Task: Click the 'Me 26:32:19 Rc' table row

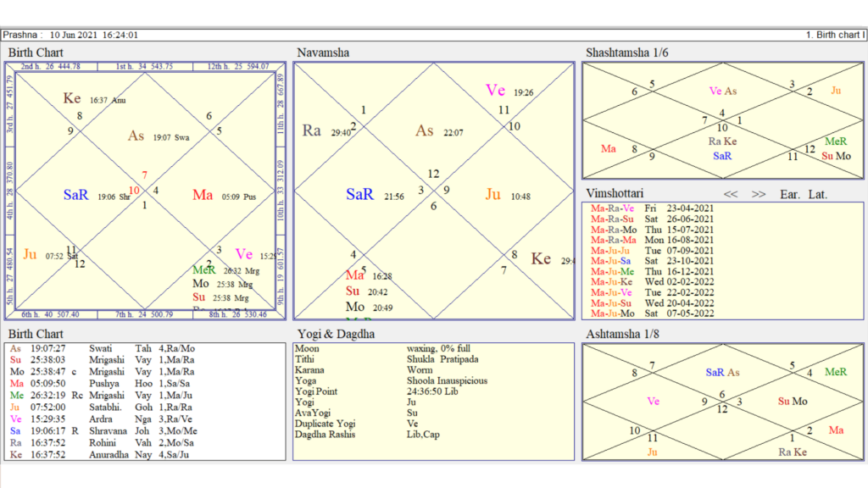Action: pos(103,396)
